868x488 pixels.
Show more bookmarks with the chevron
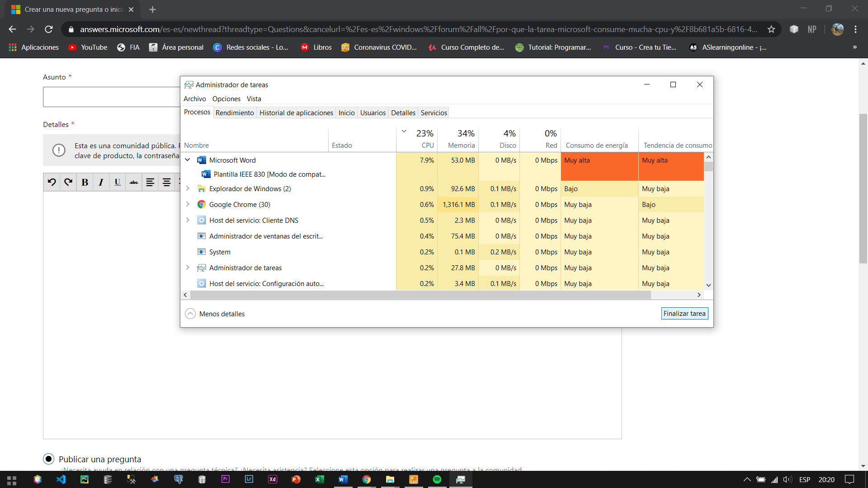coord(854,47)
